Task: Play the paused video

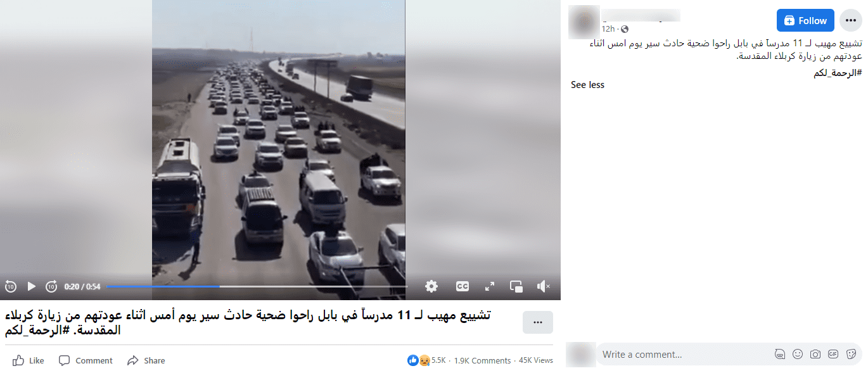Action: [31, 286]
